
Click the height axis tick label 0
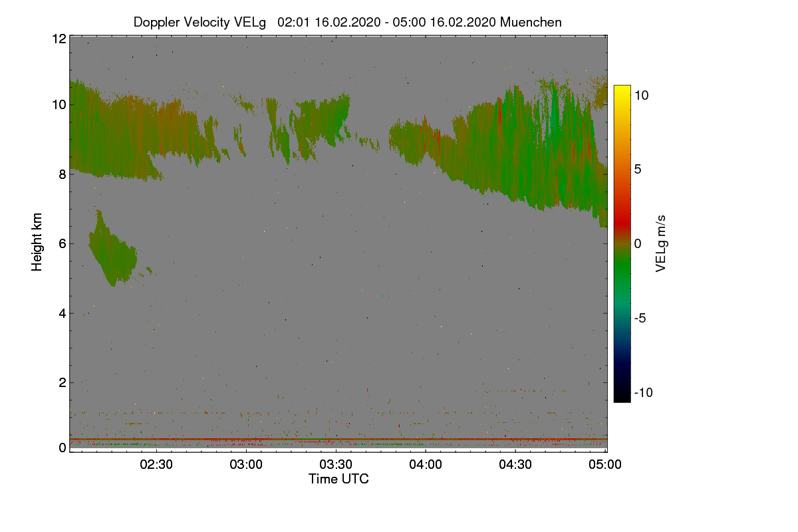tap(62, 448)
